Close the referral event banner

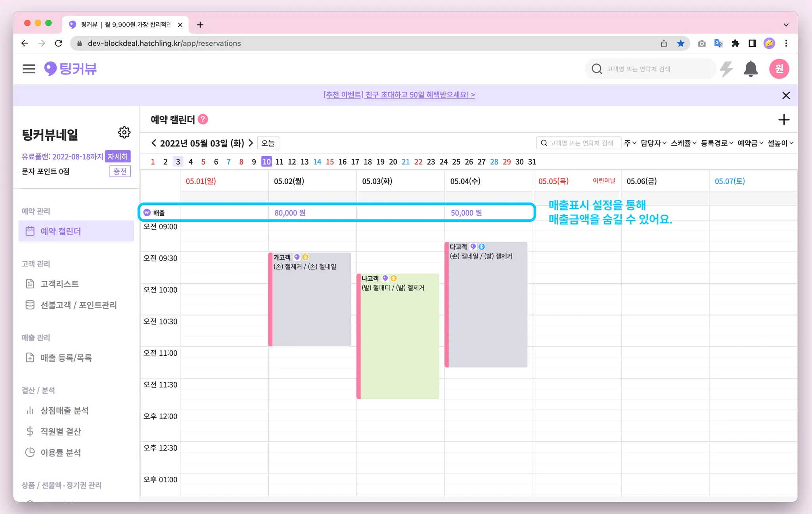pos(786,95)
